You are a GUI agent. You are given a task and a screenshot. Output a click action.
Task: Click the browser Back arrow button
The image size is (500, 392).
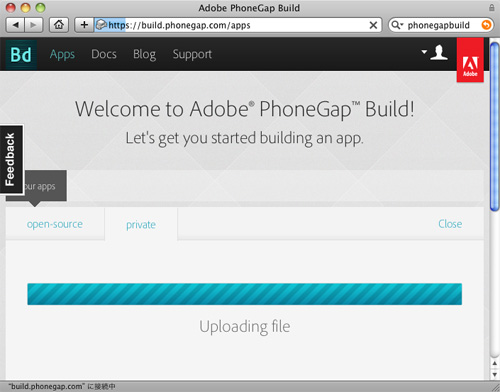coord(15,25)
